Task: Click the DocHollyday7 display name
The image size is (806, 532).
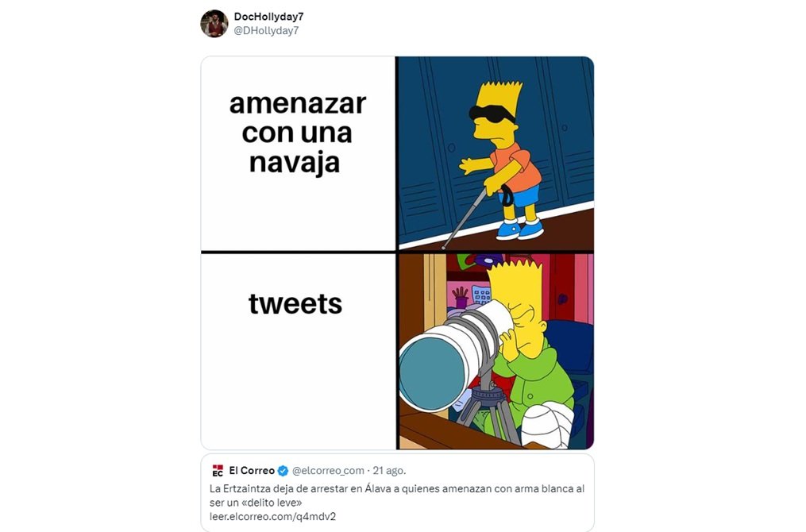Action: tap(268, 17)
